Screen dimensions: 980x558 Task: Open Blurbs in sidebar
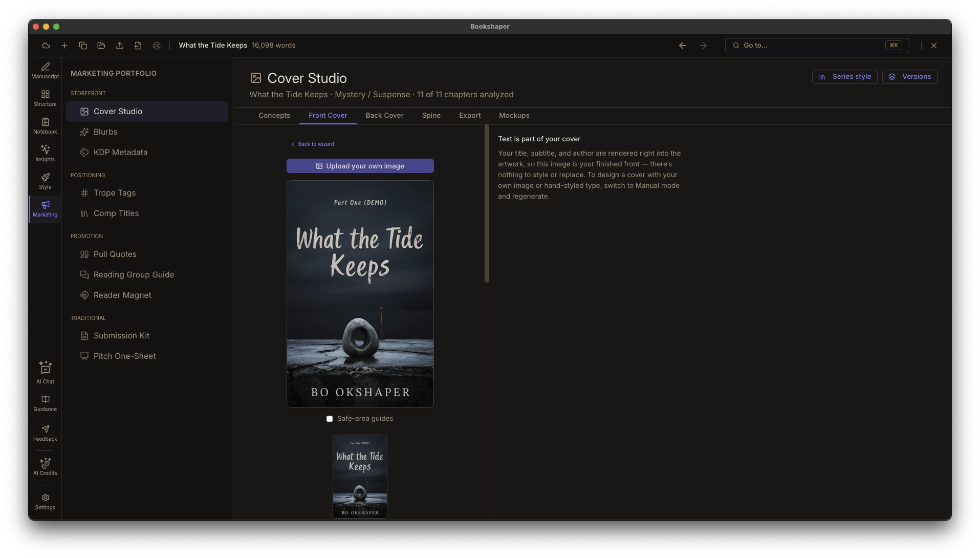click(x=147, y=132)
